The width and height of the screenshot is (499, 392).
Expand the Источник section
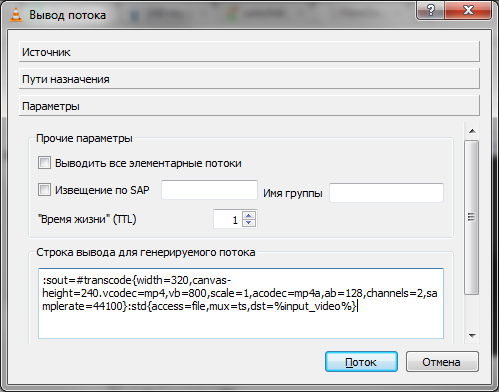[249, 52]
